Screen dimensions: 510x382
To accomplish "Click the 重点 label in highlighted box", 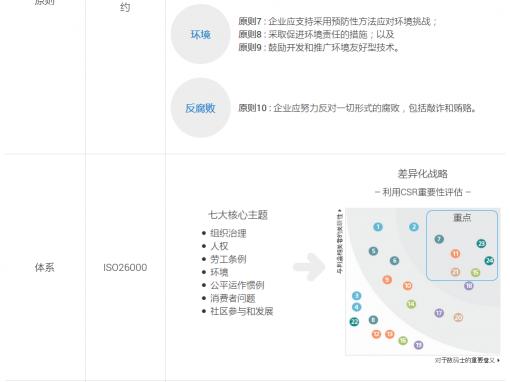I will 462,218.
